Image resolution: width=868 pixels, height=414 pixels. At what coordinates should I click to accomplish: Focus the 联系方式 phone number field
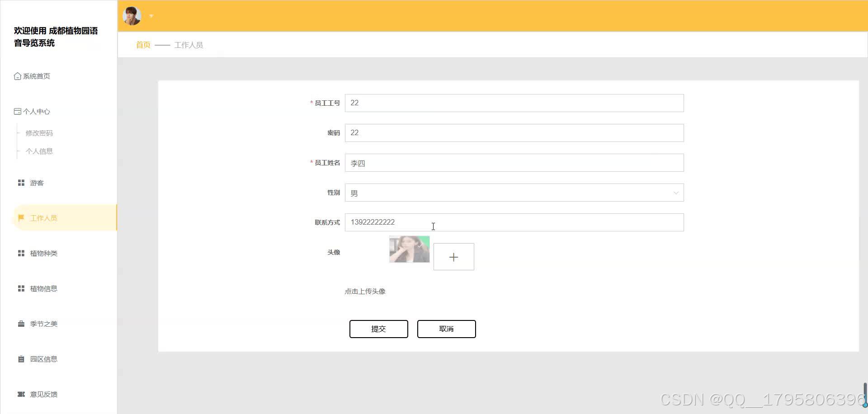click(x=514, y=222)
